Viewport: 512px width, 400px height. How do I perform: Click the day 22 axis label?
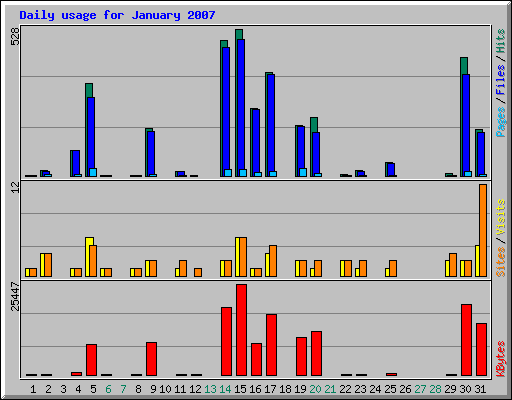click(x=345, y=389)
